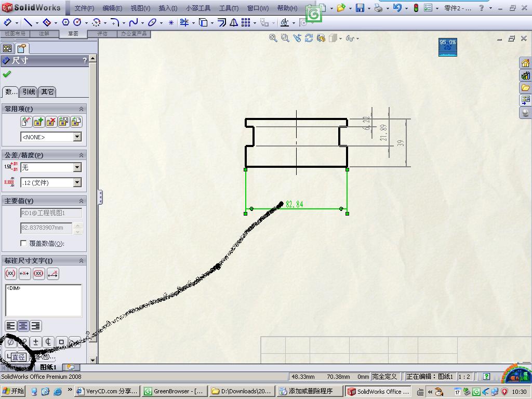Switch to the 引线 property tab

[x=29, y=91]
